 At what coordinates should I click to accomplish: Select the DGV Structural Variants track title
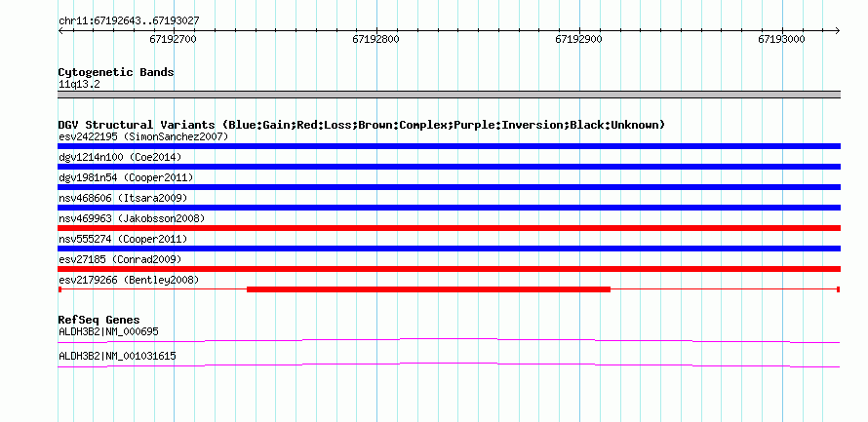point(362,125)
